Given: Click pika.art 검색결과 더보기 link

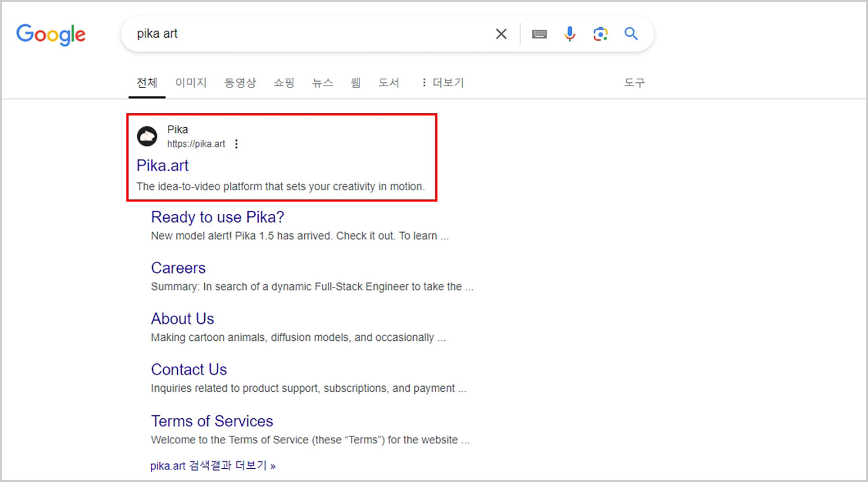Looking at the screenshot, I should pos(213,465).
